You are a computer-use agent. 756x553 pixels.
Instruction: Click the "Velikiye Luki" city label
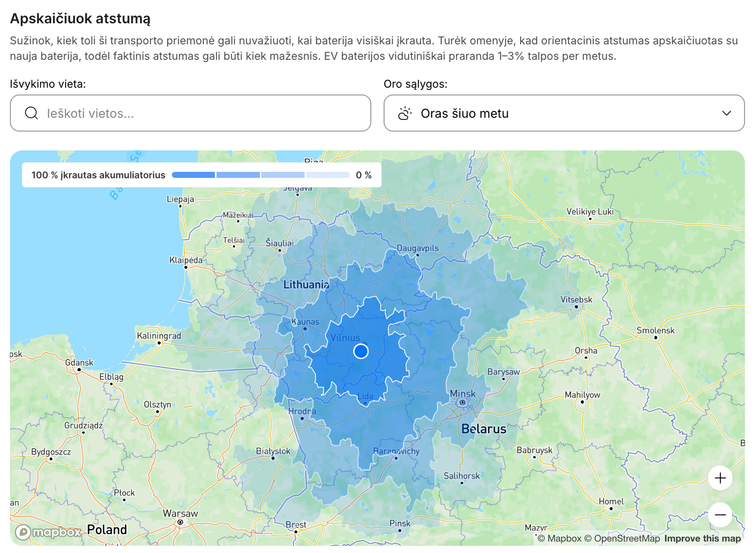coord(590,212)
